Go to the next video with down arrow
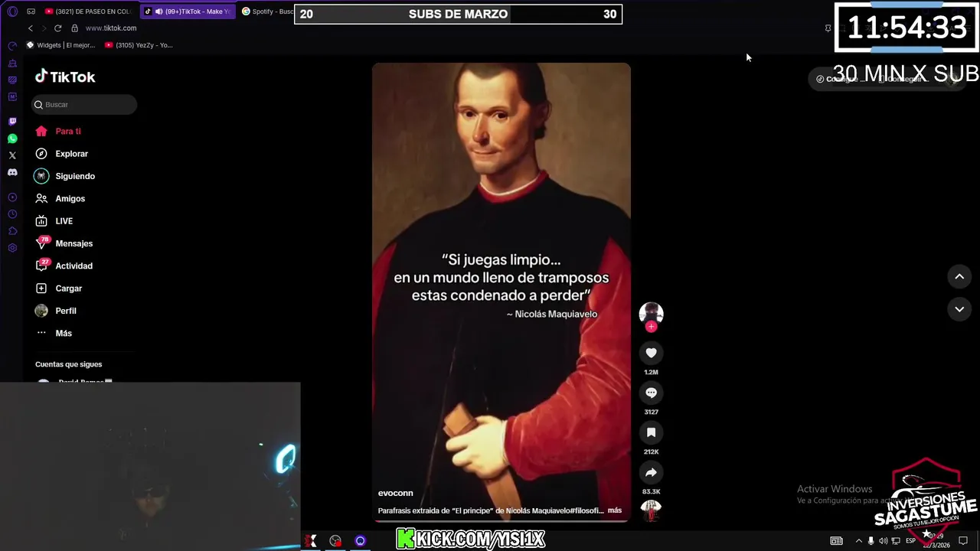This screenshot has width=980, height=551. pyautogui.click(x=959, y=309)
